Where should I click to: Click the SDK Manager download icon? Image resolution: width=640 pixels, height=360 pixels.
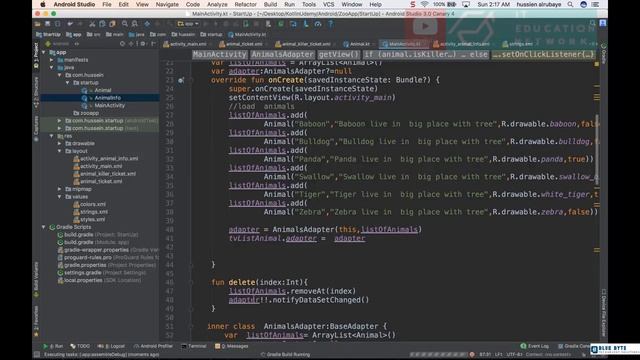coord(306,24)
